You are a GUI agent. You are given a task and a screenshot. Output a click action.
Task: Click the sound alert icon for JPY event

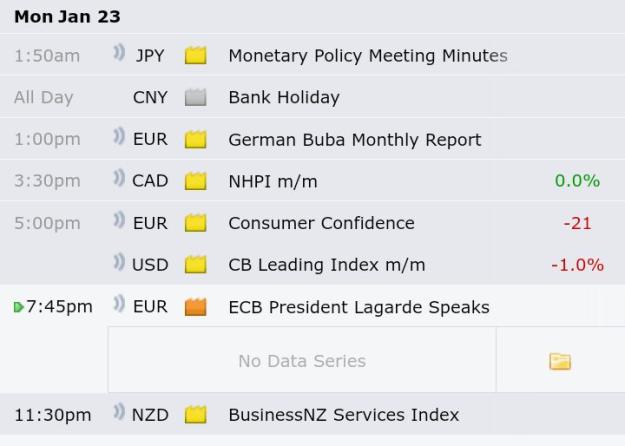click(119, 52)
